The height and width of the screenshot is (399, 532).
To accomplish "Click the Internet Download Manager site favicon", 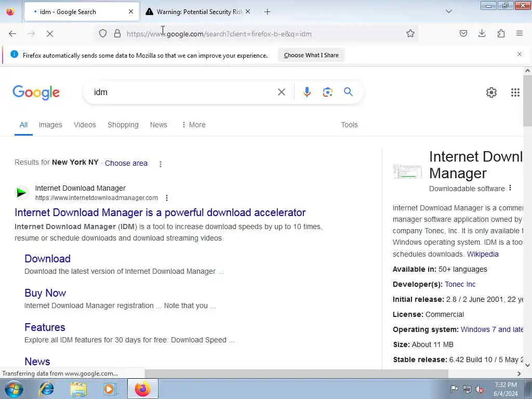I will 22,193.
